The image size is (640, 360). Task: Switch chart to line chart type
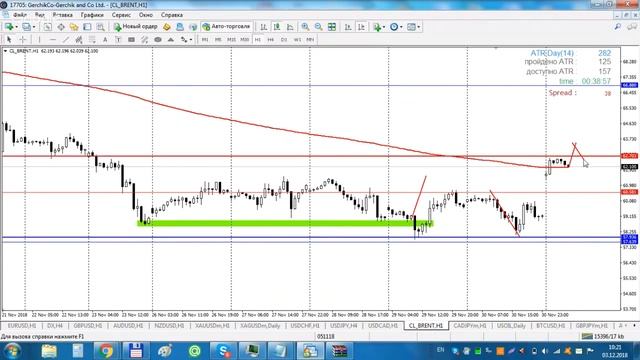pos(290,27)
